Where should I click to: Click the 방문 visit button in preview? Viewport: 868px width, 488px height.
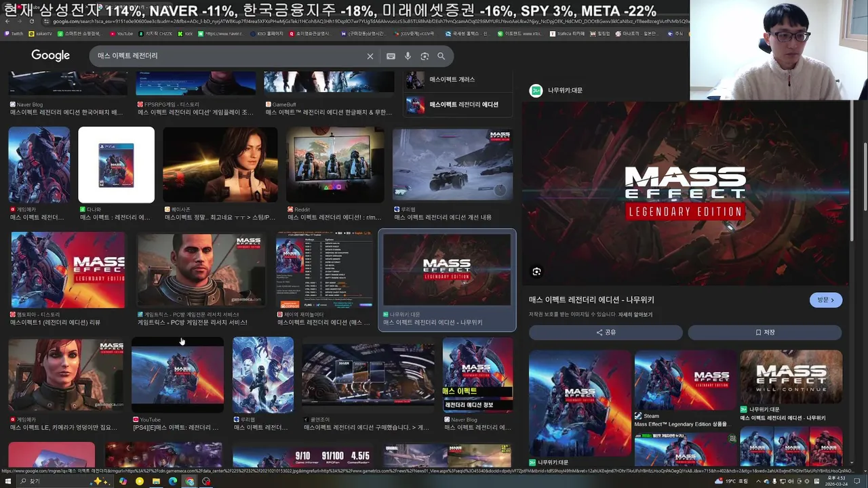click(826, 300)
